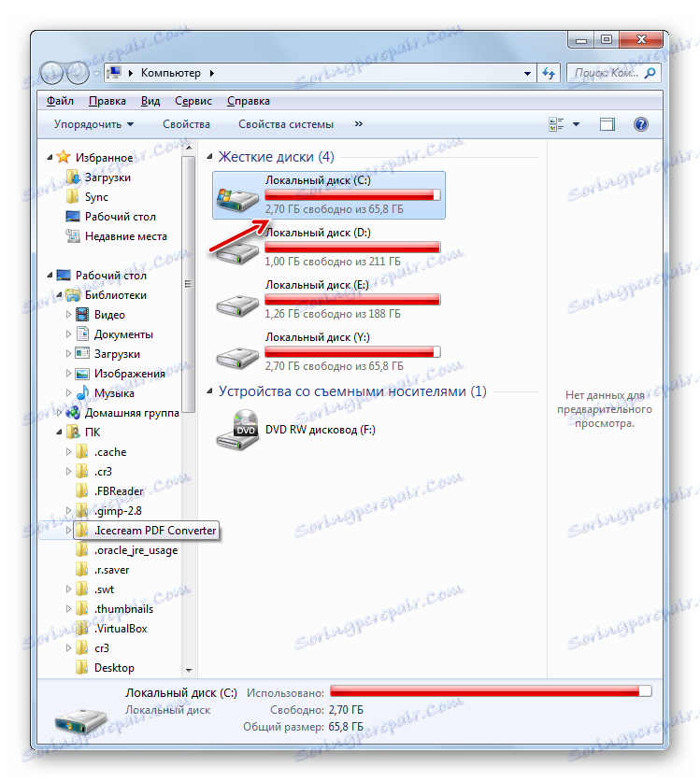700x781 pixels.
Task: Click the ПК user folder icon
Action: [x=73, y=432]
